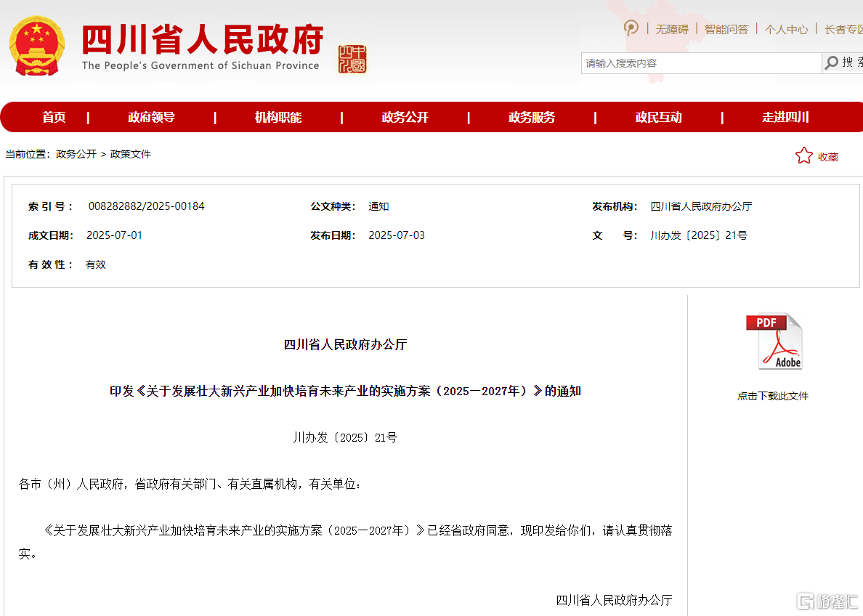Open the Adobe PDF file icon
This screenshot has width=863, height=616.
coord(774,341)
